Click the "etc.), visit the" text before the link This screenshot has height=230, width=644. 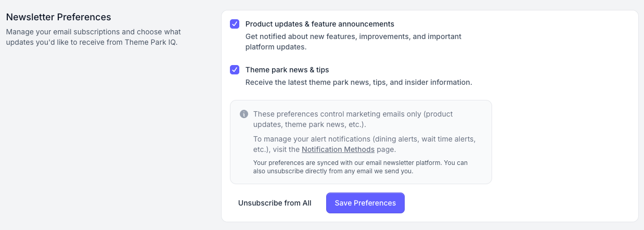277,149
